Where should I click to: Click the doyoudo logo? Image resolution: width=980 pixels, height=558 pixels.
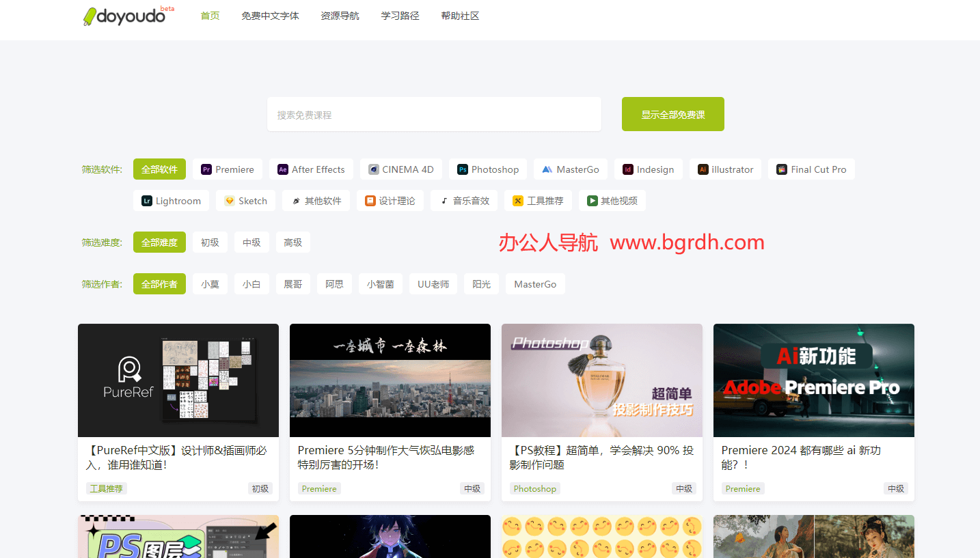126,16
